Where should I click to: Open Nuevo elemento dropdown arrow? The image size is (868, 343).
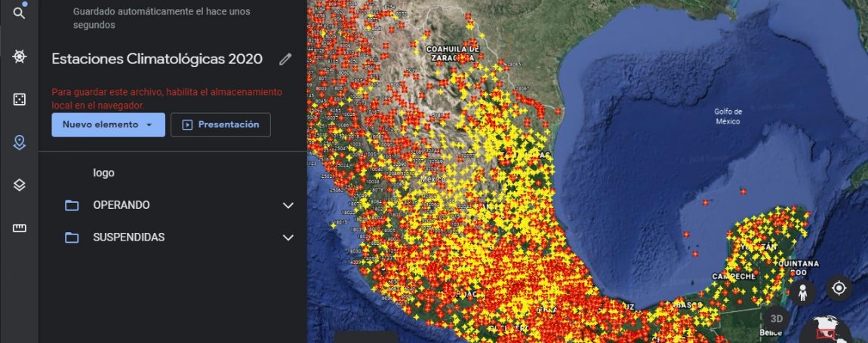pyautogui.click(x=149, y=125)
